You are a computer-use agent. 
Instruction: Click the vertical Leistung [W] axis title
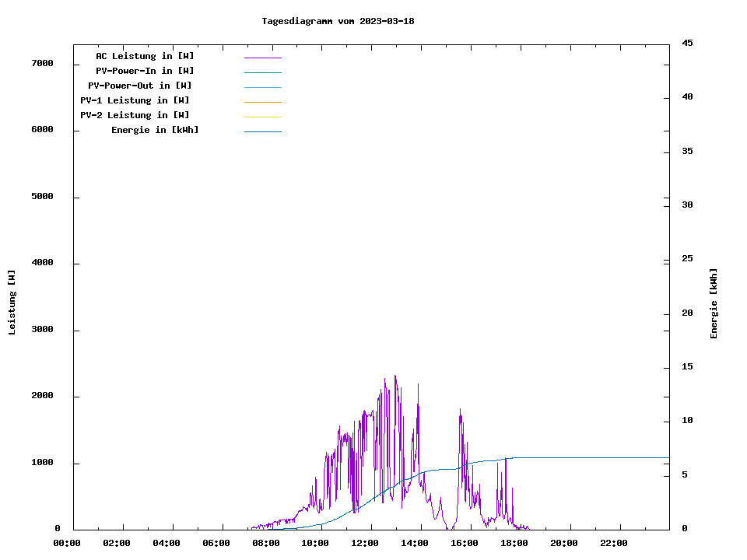click(12, 303)
